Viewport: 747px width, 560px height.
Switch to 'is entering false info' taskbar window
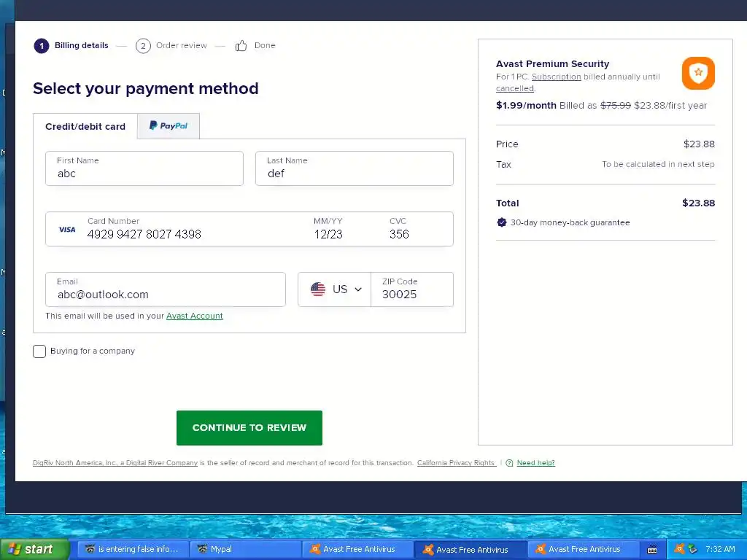[133, 549]
